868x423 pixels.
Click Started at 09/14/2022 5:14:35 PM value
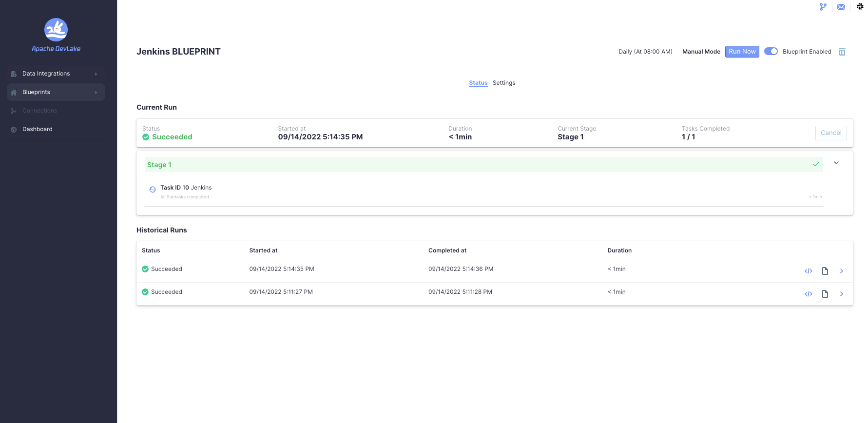320,137
